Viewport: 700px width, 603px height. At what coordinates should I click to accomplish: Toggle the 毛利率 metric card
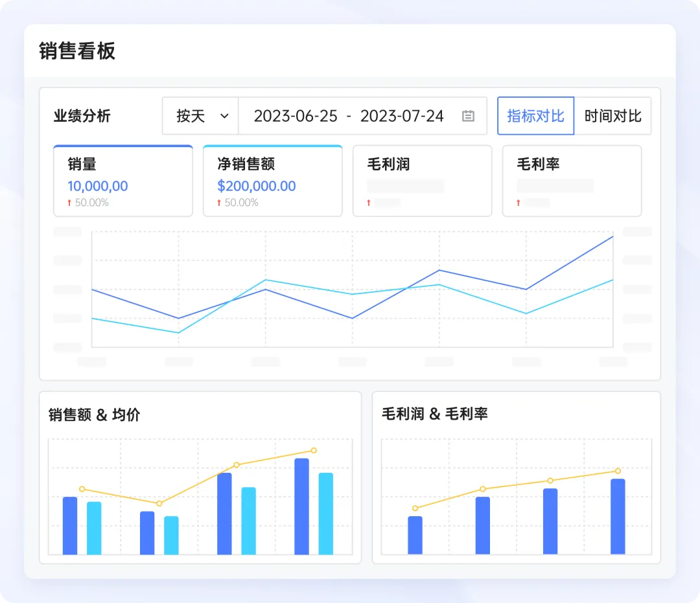[x=572, y=181]
